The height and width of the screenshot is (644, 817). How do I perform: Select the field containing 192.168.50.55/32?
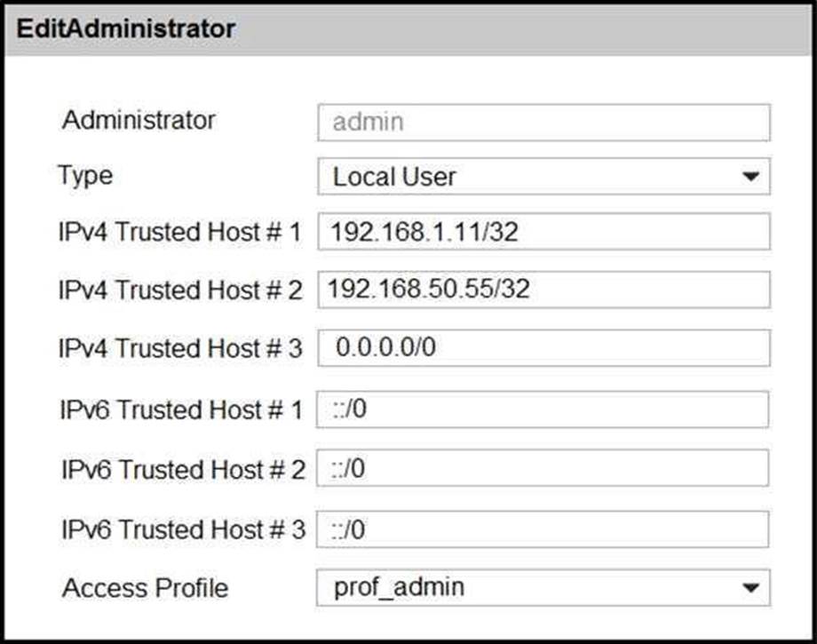coord(543,289)
